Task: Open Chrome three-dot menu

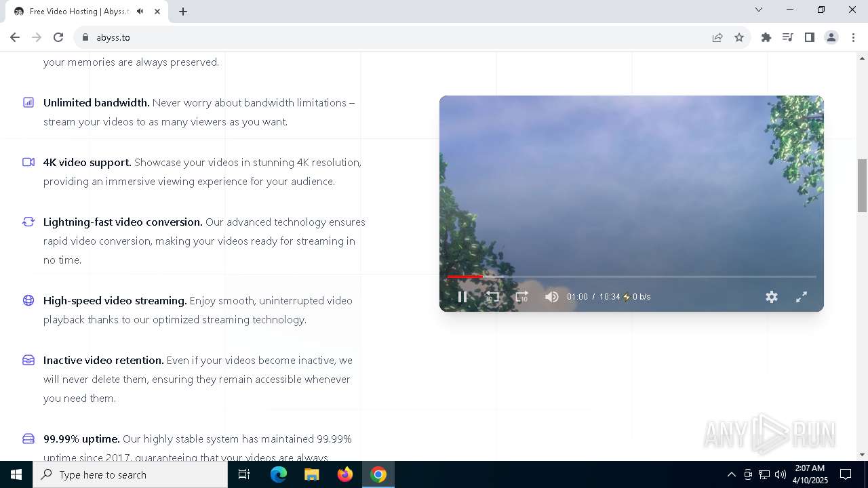Action: pos(853,37)
